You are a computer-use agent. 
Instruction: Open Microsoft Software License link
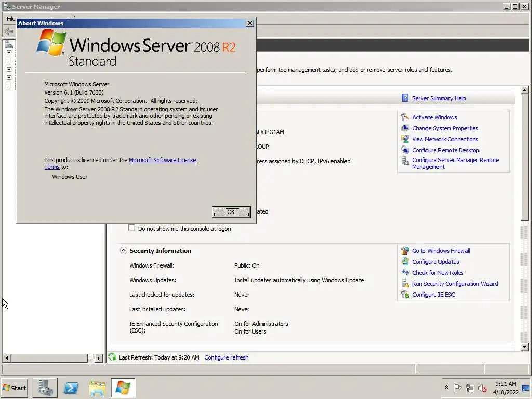click(x=163, y=160)
